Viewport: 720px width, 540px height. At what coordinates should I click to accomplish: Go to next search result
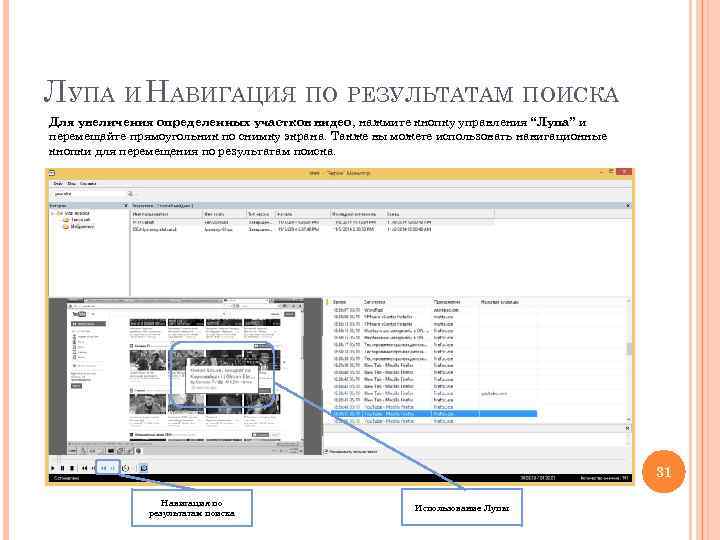(113, 468)
